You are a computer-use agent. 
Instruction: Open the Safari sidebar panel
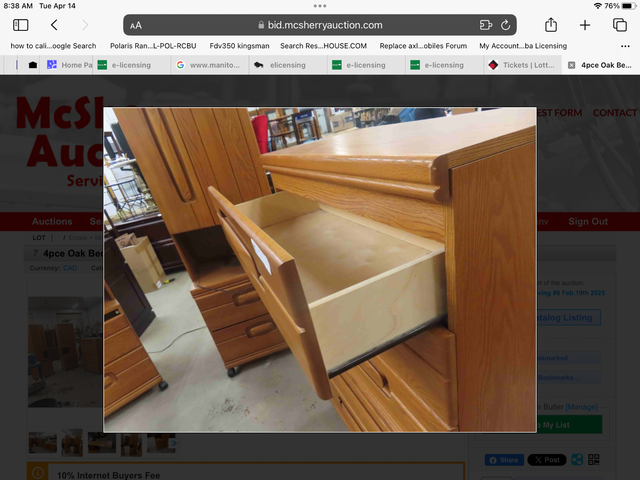(20, 25)
